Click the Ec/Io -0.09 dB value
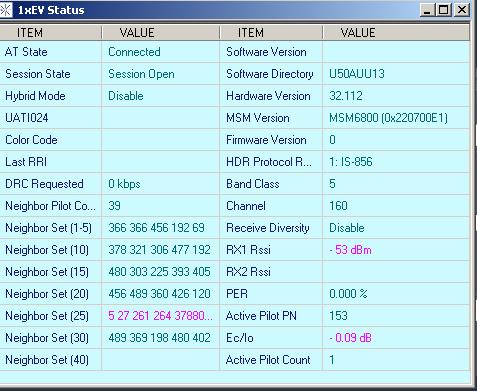This screenshot has height=391, width=477. (350, 338)
